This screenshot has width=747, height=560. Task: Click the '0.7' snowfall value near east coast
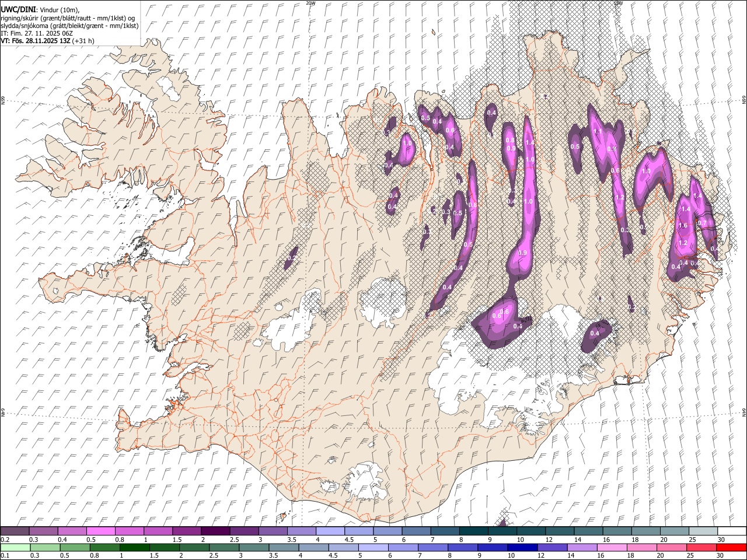point(703,223)
